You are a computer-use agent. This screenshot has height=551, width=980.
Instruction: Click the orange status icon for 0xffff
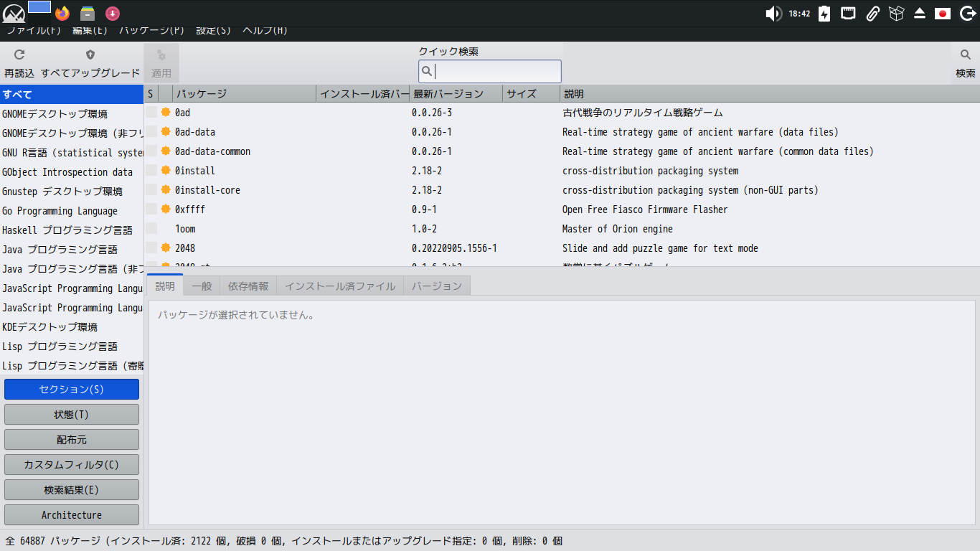pyautogui.click(x=166, y=209)
